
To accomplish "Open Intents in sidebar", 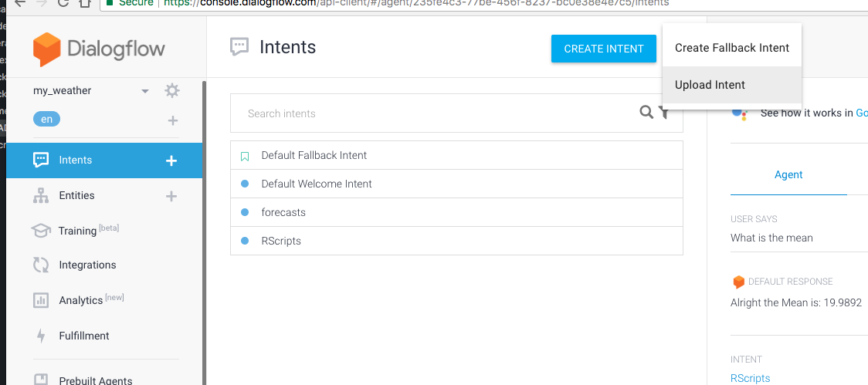I will (x=104, y=160).
